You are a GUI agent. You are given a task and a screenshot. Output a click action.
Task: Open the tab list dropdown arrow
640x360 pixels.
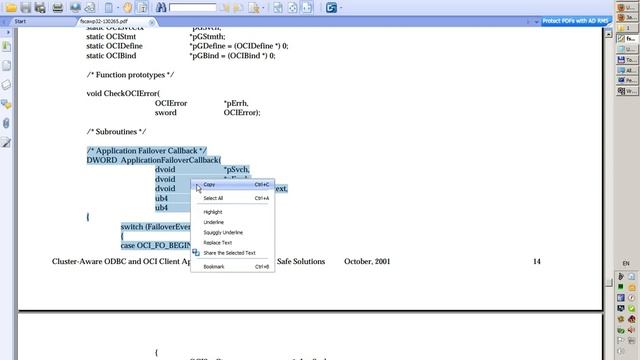tap(536, 22)
